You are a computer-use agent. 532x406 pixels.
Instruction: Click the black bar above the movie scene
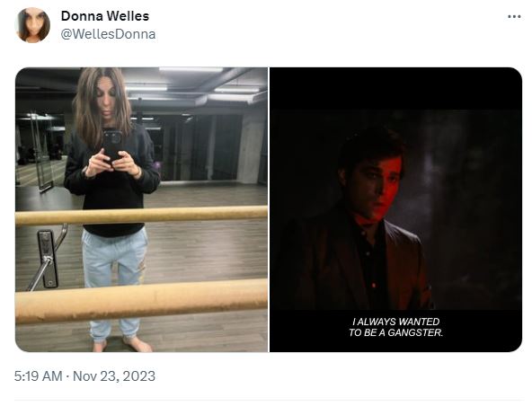click(395, 89)
